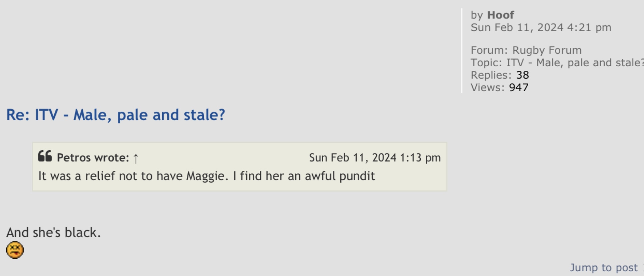The height and width of the screenshot is (276, 644).
Task: Open the Rugby Forum link
Action: pos(547,50)
